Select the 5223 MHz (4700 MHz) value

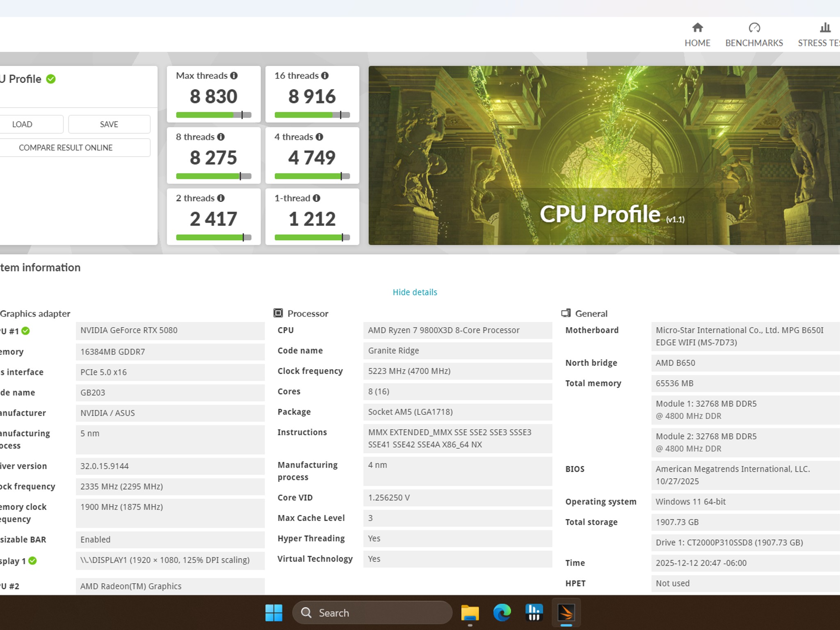pyautogui.click(x=458, y=371)
